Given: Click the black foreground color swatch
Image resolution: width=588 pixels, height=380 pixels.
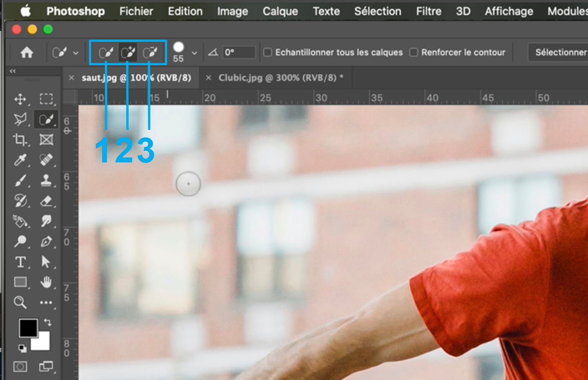Looking at the screenshot, I should [28, 328].
